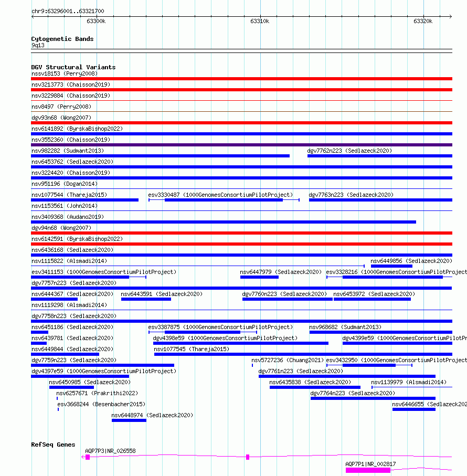Open nsv968682 (Sudmant2013) label
Screen dimensions: 467x476
coord(345,327)
